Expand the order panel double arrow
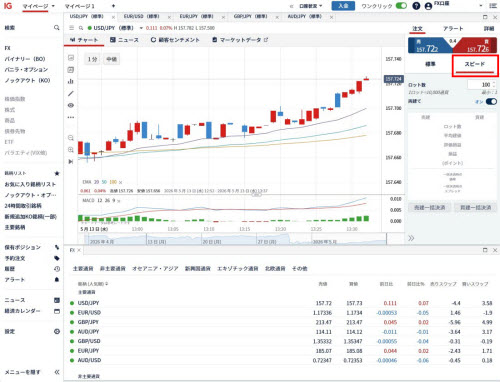The width and height of the screenshot is (500, 382). tap(411, 238)
